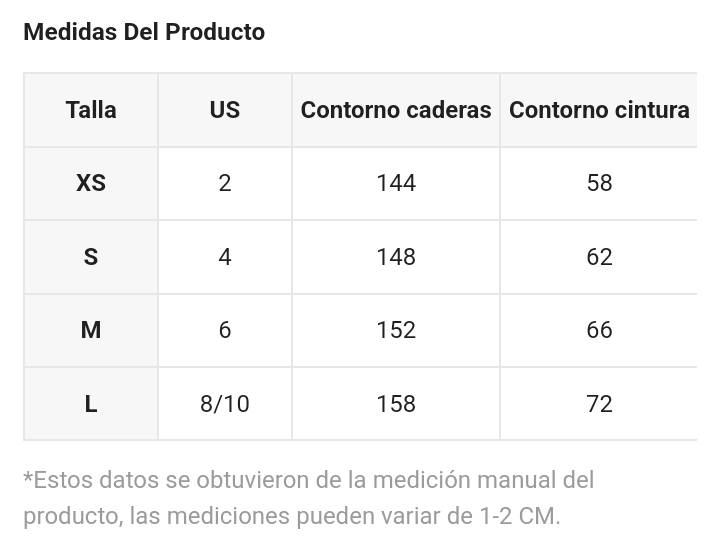Select the M size row label
Image resolution: width=720 pixels, height=552 pixels.
[91, 330]
